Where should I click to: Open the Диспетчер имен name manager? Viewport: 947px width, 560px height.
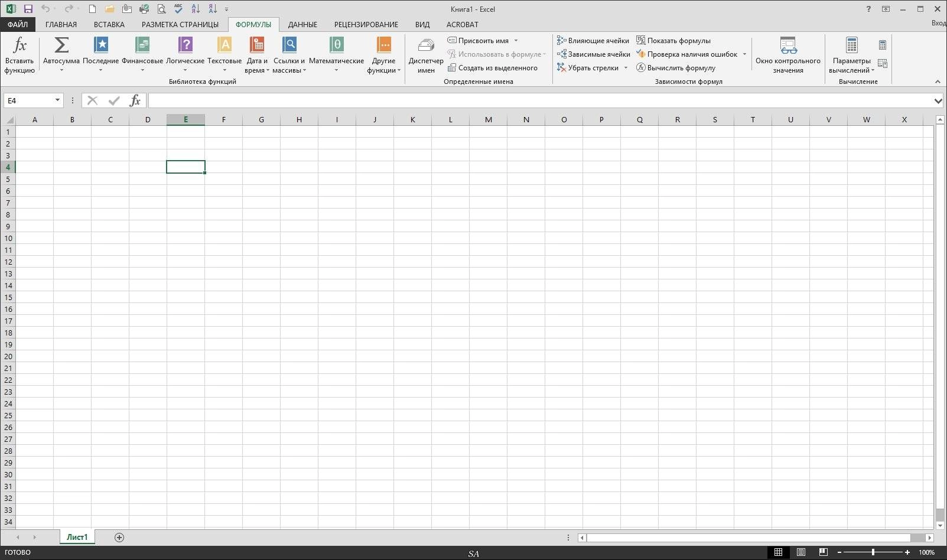[426, 55]
